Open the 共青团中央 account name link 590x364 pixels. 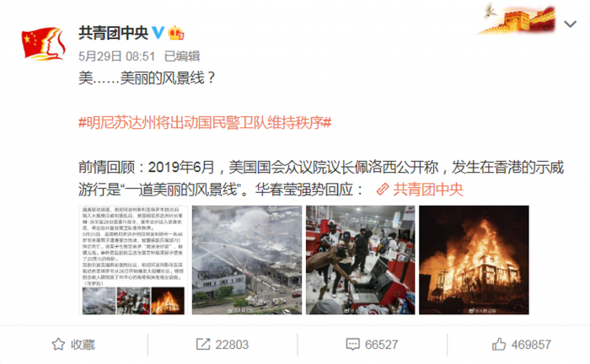coord(113,33)
